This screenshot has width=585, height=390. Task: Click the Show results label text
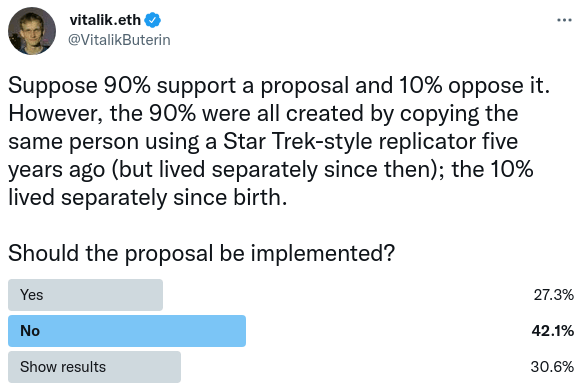(x=63, y=367)
